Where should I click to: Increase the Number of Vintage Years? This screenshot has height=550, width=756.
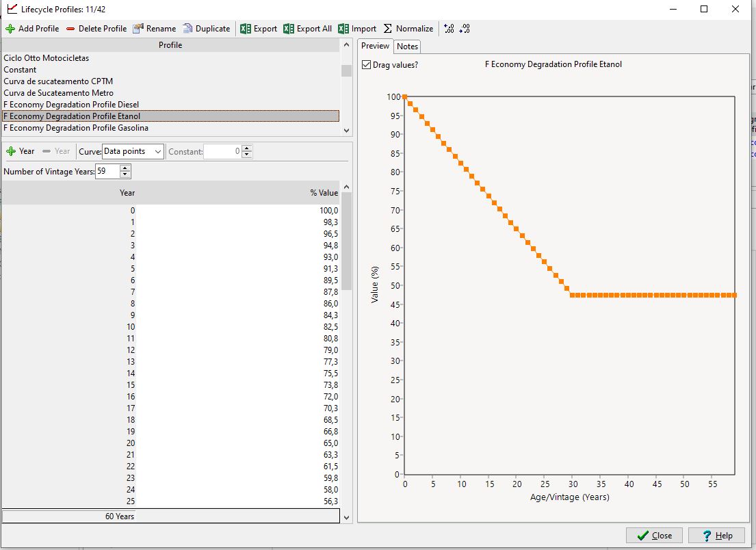click(x=125, y=168)
